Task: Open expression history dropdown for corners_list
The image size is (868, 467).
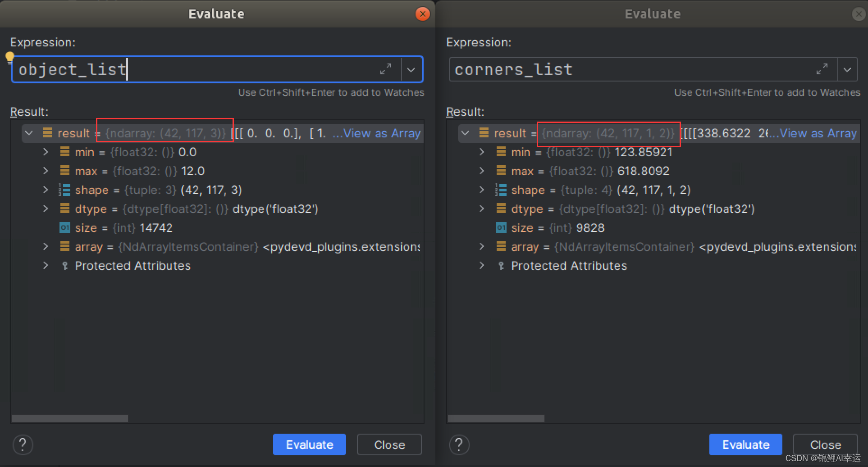Action: [847, 70]
